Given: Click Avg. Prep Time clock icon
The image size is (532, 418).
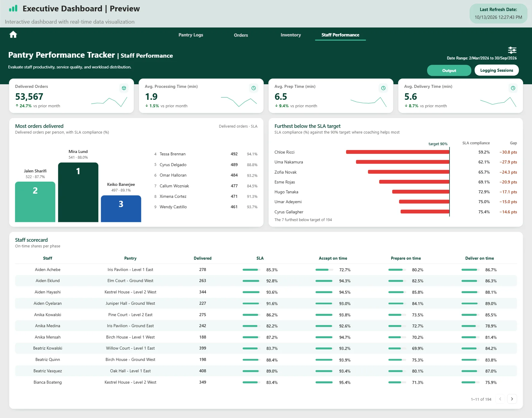Looking at the screenshot, I should [383, 88].
